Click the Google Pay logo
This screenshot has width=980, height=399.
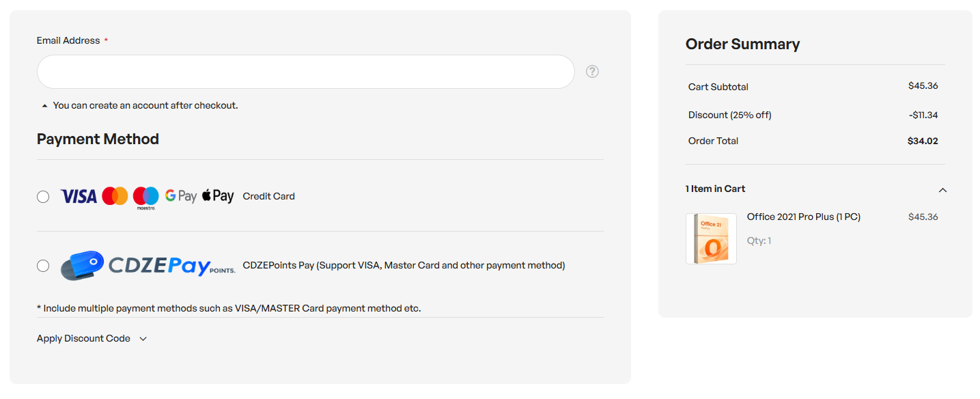pyautogui.click(x=181, y=196)
